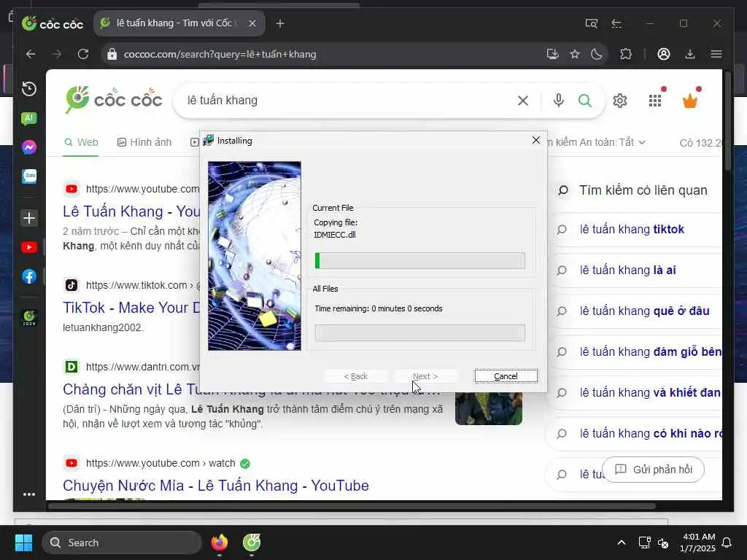Open a new browser tab
Screen dimensions: 747x560
[280, 23]
